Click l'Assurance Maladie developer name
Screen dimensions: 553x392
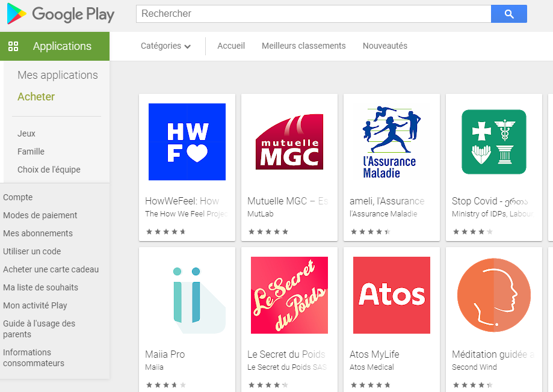click(383, 213)
